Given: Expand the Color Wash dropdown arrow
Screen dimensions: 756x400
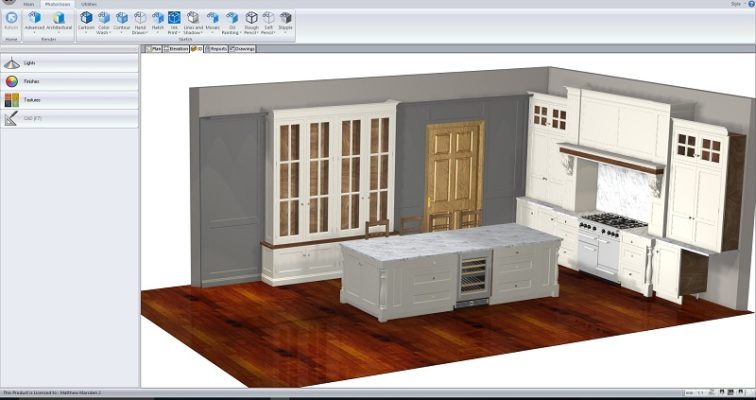Looking at the screenshot, I should [109, 33].
